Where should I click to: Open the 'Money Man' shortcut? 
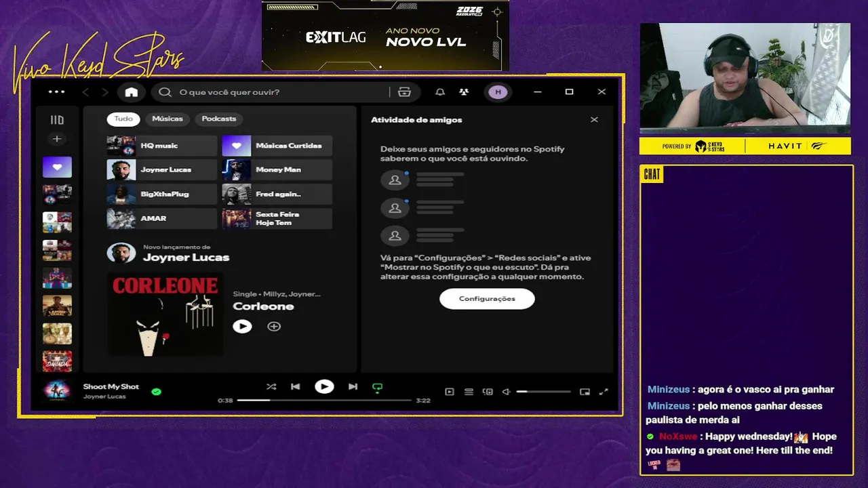tap(277, 170)
